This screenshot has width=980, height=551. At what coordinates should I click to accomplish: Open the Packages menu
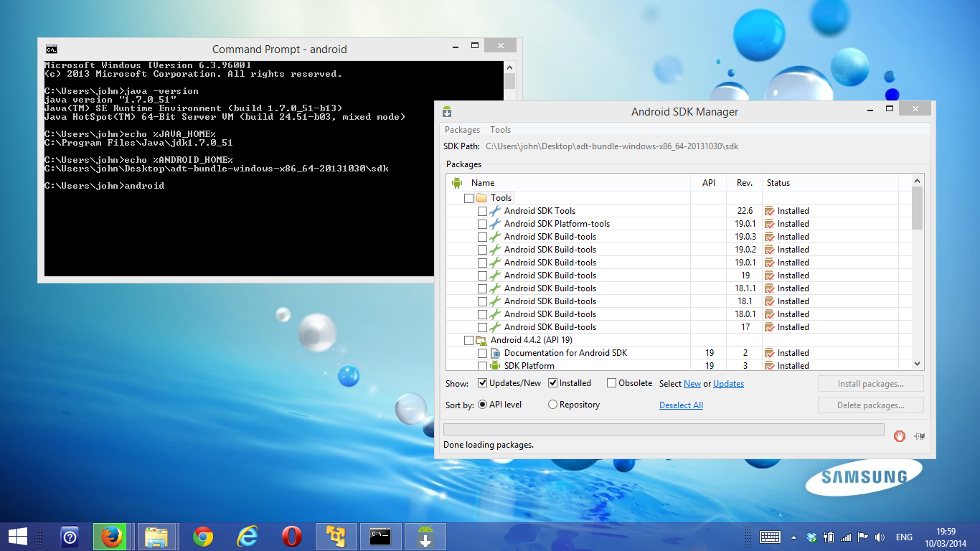coord(462,130)
